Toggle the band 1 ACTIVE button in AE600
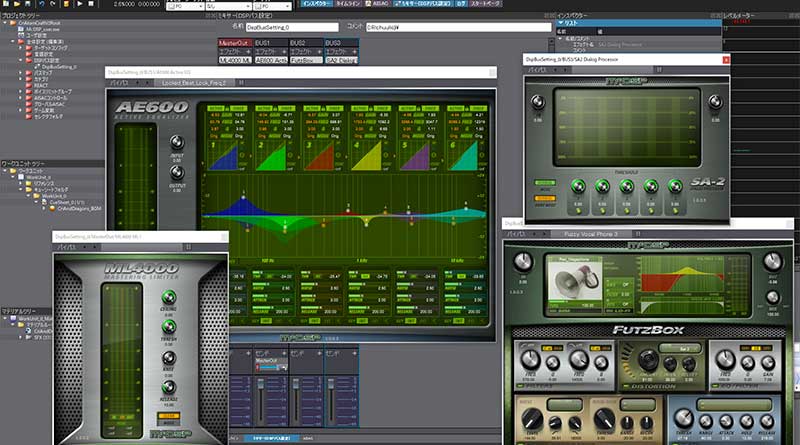Screen dimensions: 800x445 215,109
